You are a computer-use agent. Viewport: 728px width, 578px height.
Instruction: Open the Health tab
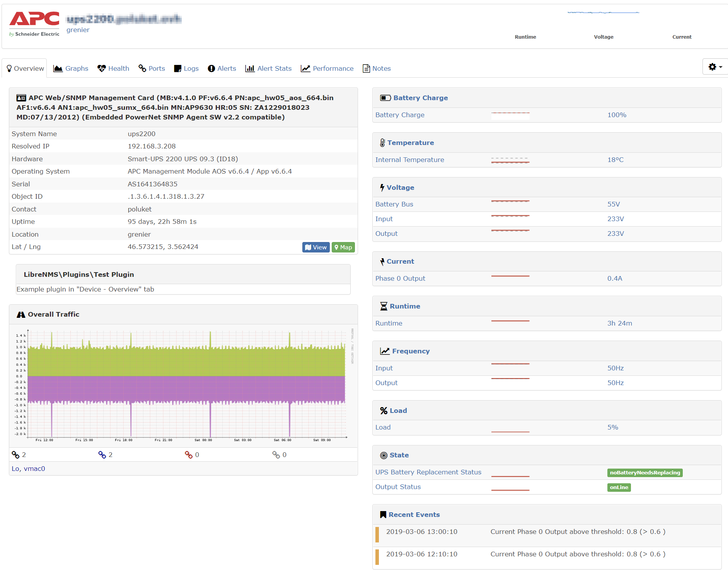point(113,68)
